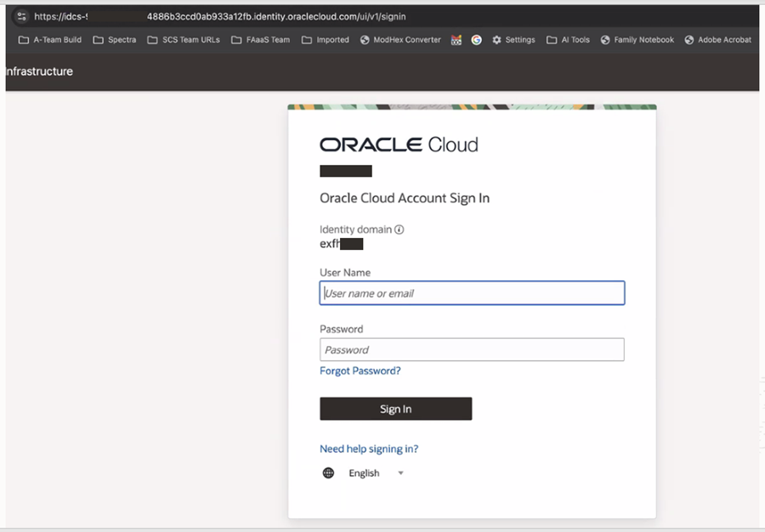The image size is (765, 532).
Task: Open the red calendar bookmark icon
Action: pyautogui.click(x=456, y=40)
